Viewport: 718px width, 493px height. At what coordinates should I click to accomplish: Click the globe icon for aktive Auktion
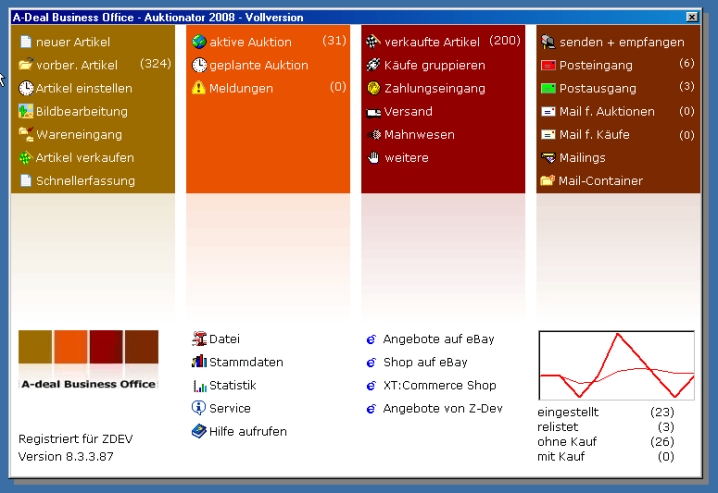point(200,42)
